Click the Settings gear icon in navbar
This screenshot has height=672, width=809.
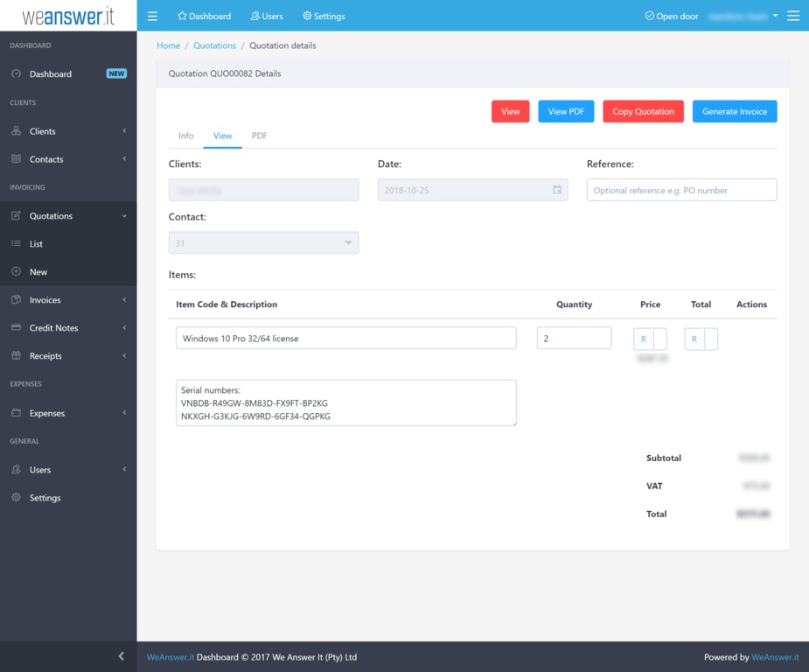pyautogui.click(x=307, y=16)
